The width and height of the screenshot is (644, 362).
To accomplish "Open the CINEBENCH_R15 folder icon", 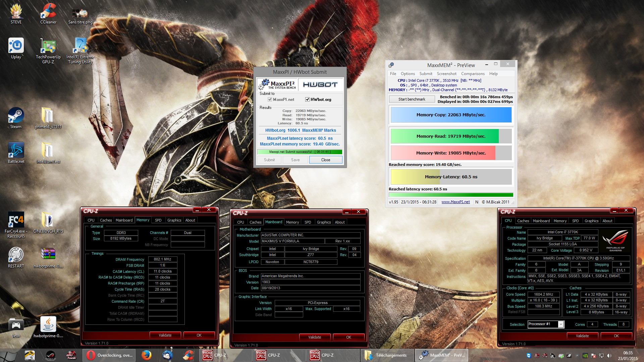I will pyautogui.click(x=48, y=223).
